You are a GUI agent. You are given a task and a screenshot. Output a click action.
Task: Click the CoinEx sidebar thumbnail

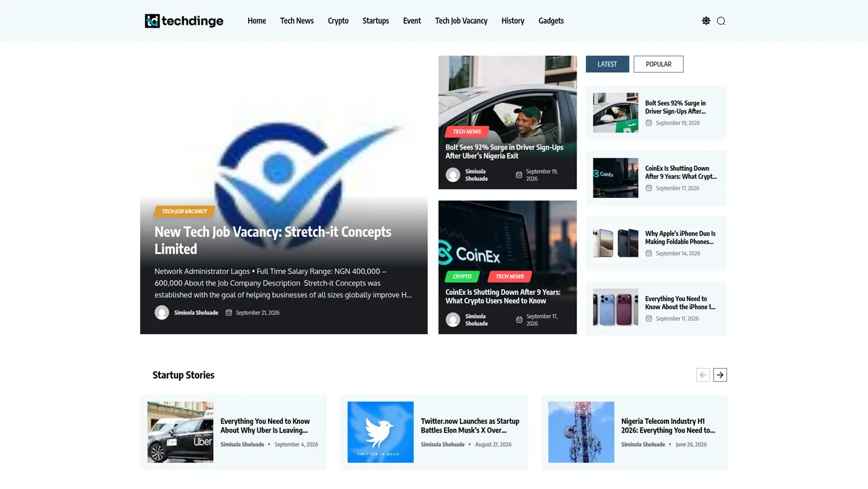coord(616,178)
